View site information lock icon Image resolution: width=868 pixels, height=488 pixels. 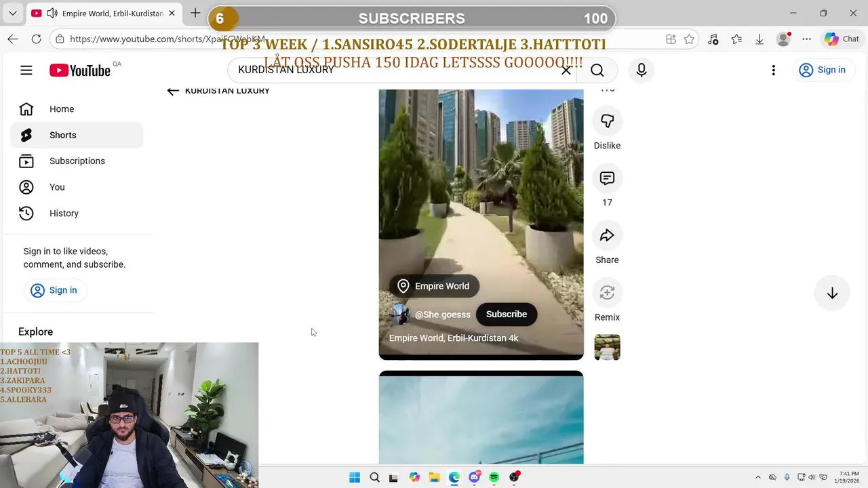click(x=60, y=39)
